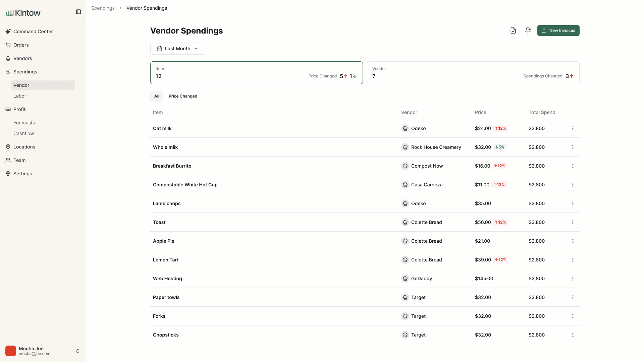Open three-dot menu for Lamb chops
This screenshot has width=644, height=362.
[573, 203]
